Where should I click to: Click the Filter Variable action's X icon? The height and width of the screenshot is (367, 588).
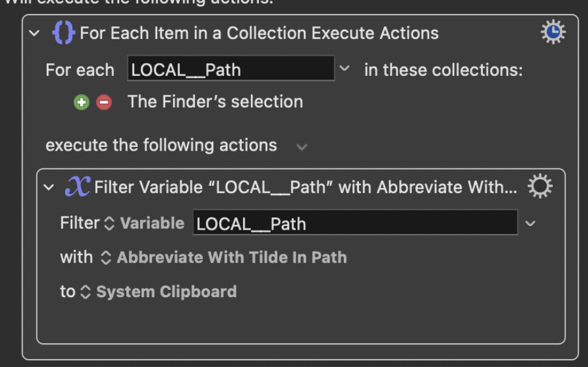(77, 187)
